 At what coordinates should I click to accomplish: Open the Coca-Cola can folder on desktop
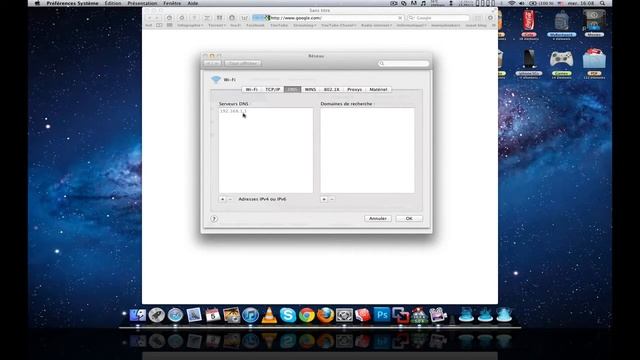click(x=529, y=20)
